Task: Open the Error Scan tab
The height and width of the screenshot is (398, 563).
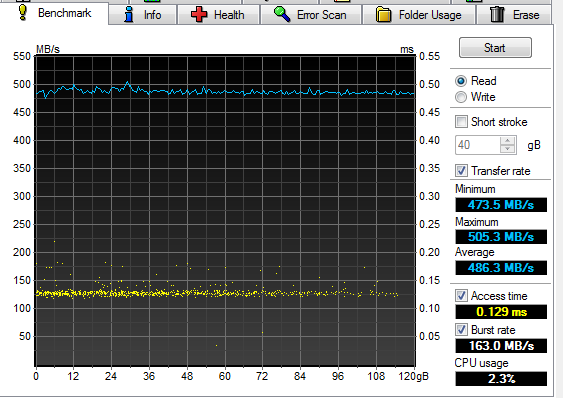Action: (311, 15)
